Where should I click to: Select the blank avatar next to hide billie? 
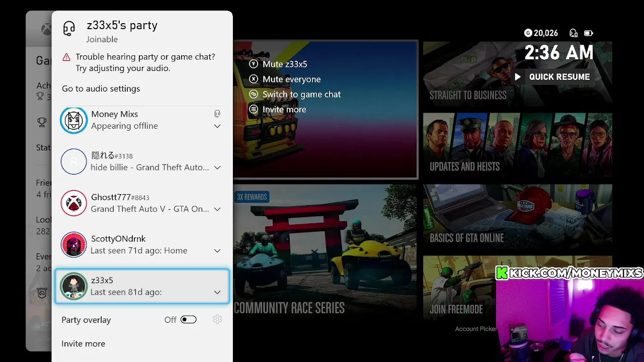[74, 161]
